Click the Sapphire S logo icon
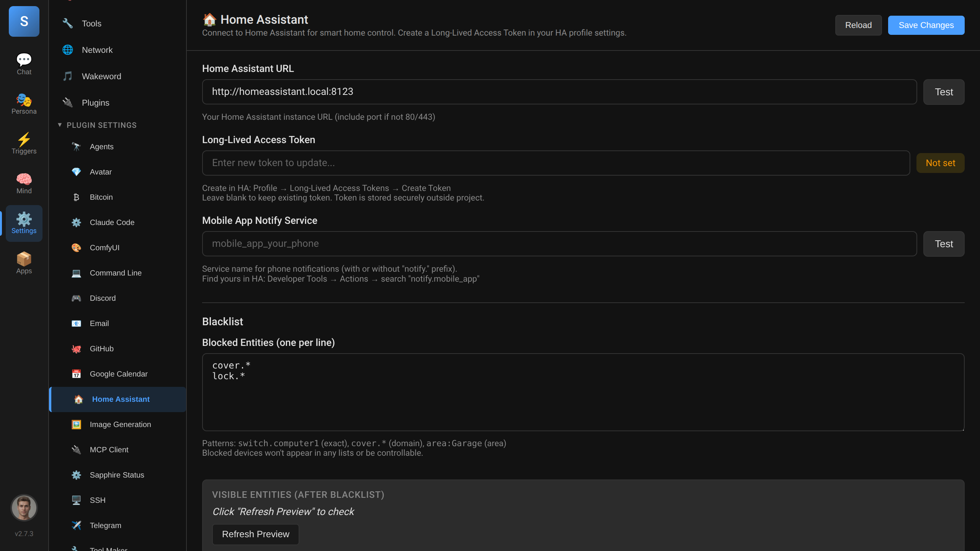980x551 pixels. [24, 21]
